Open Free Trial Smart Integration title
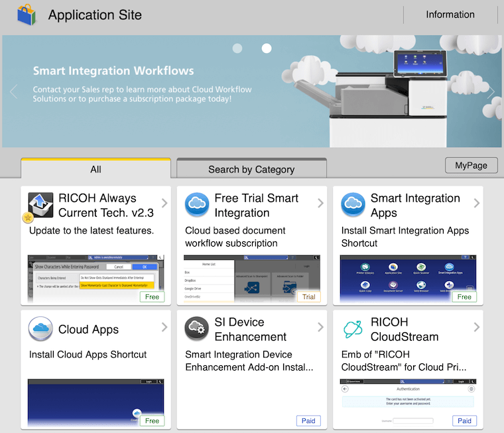Viewport: 504px width, 433px height. click(x=257, y=206)
